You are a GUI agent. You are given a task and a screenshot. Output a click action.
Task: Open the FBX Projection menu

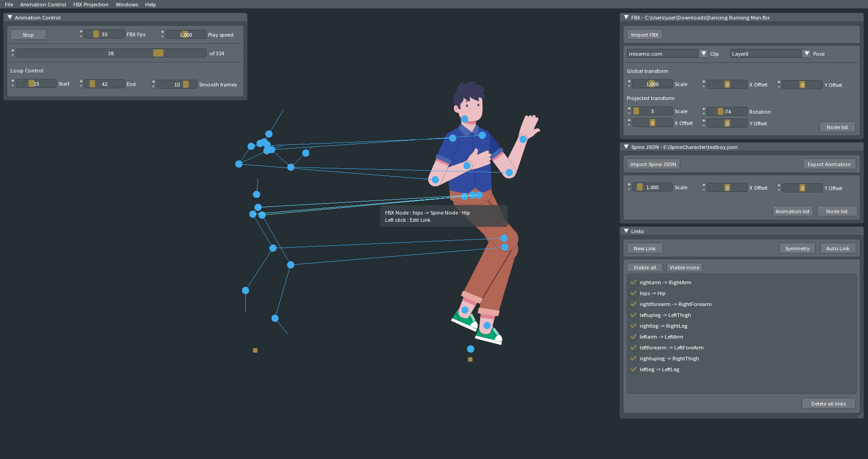click(x=91, y=4)
